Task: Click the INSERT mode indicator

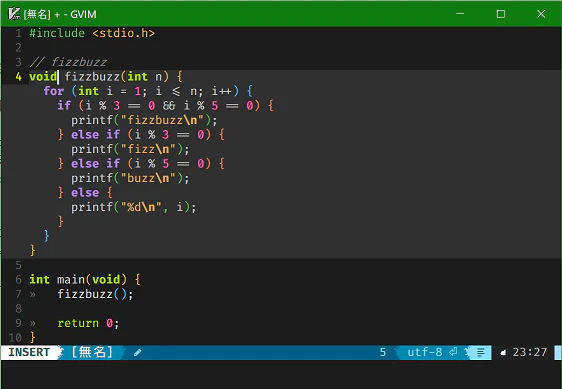Action: (29, 352)
